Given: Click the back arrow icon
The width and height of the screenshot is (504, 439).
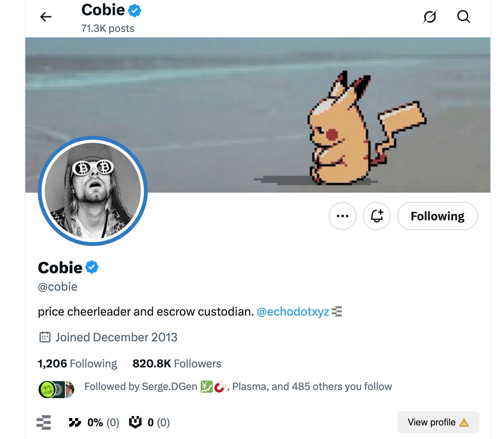Looking at the screenshot, I should point(46,17).
